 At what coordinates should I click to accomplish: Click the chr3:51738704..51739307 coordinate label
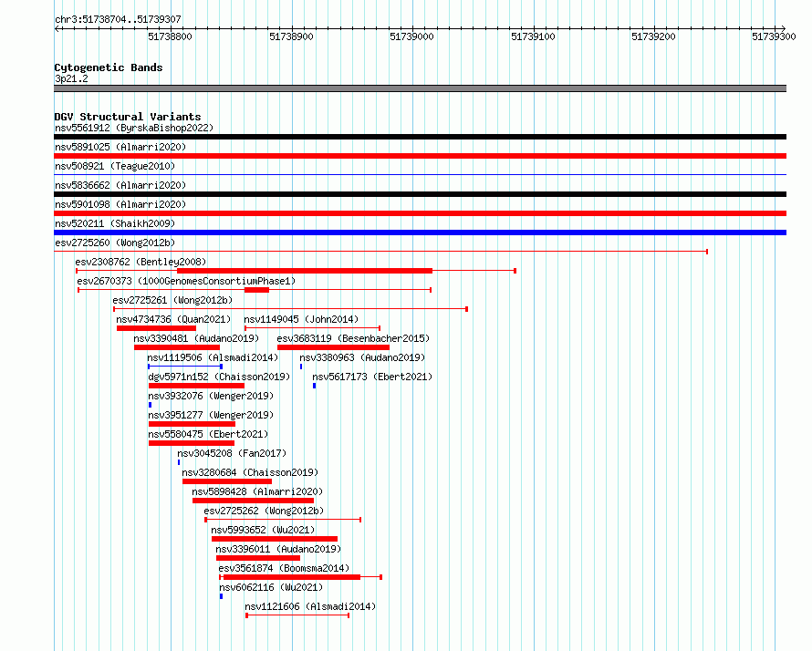pyautogui.click(x=118, y=19)
